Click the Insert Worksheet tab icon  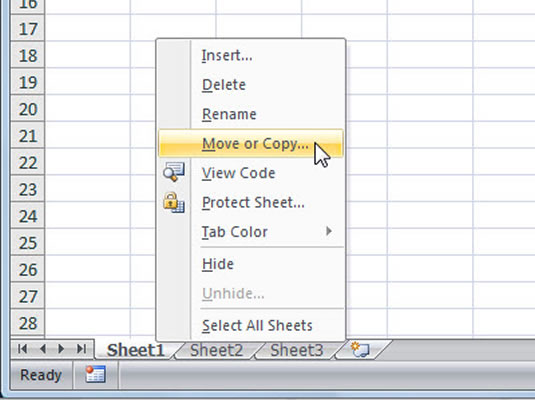(360, 349)
